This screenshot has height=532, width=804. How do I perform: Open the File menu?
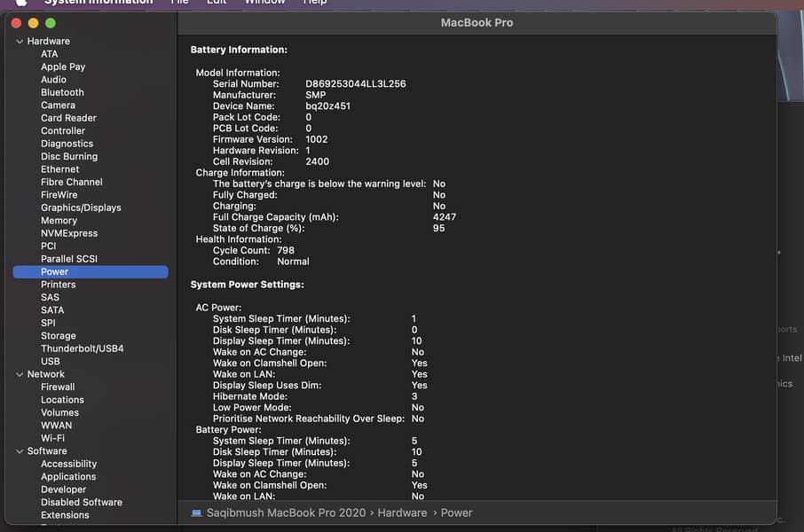tap(179, 3)
